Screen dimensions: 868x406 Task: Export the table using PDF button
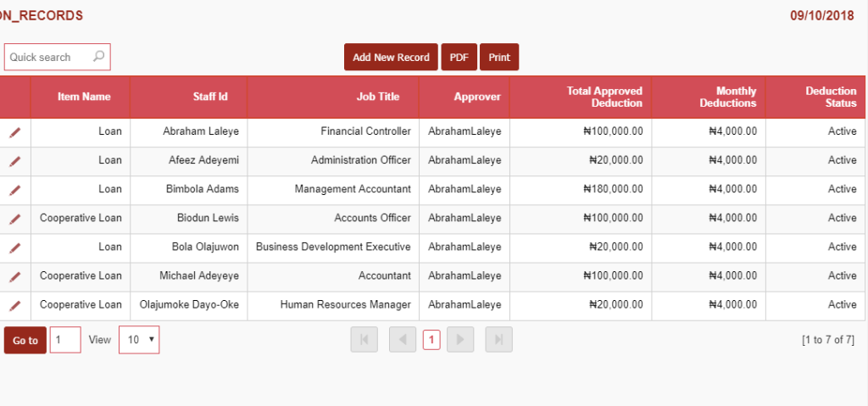(459, 57)
